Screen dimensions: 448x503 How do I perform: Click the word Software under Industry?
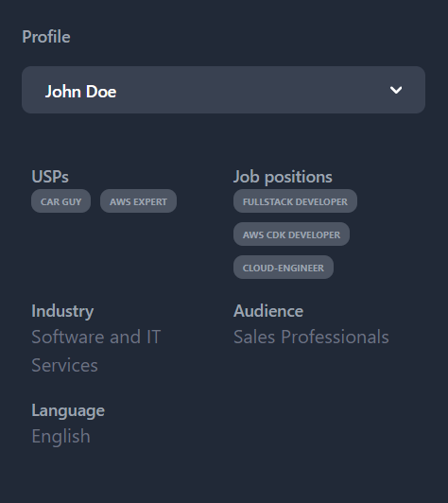click(68, 337)
